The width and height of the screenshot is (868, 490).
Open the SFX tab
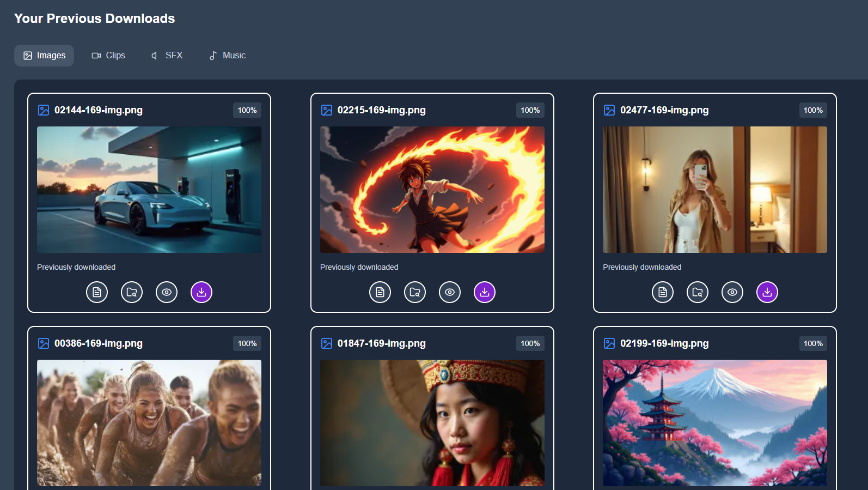coord(167,56)
